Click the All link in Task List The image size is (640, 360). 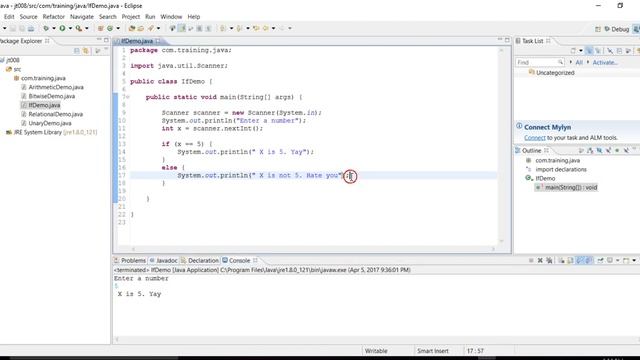[x=579, y=62]
